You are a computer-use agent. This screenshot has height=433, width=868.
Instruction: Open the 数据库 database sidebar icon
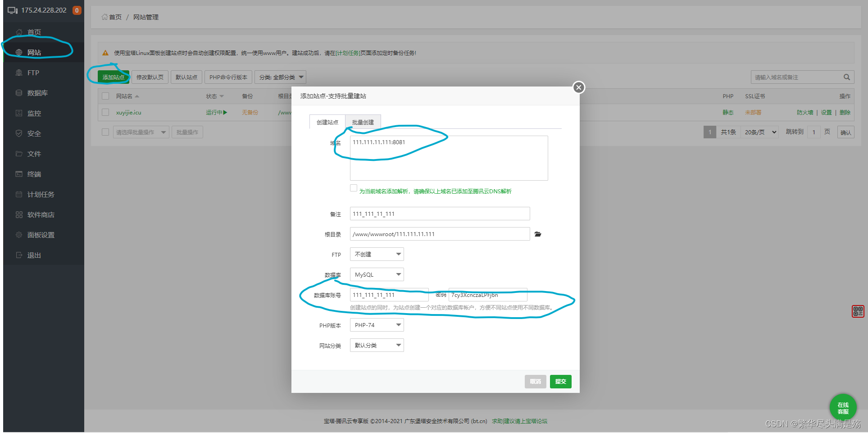click(x=19, y=93)
